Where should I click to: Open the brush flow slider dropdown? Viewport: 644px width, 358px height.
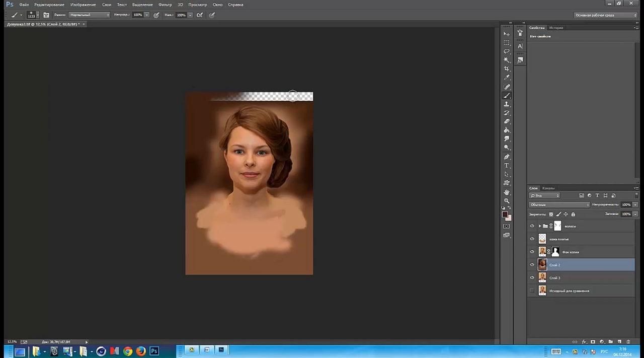190,15
